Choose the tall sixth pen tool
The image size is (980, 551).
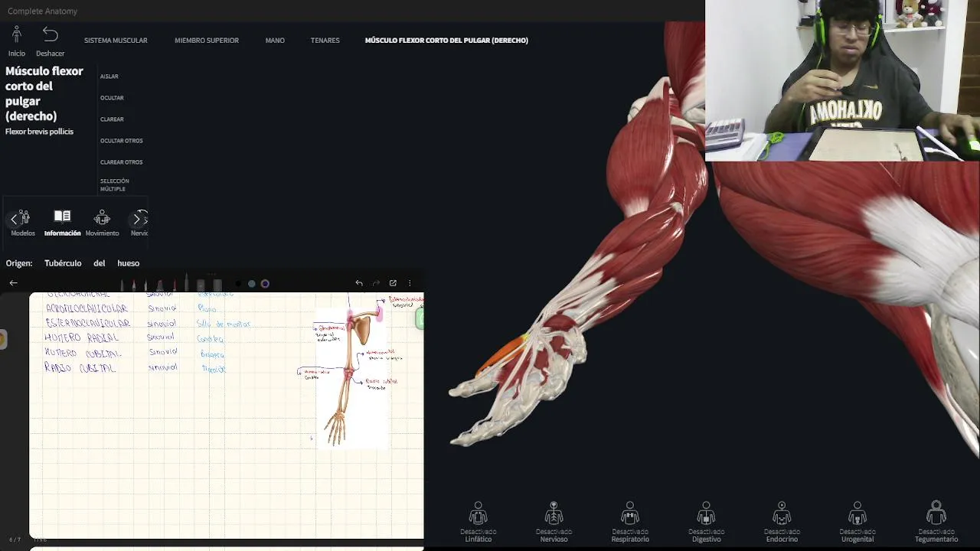click(186, 283)
